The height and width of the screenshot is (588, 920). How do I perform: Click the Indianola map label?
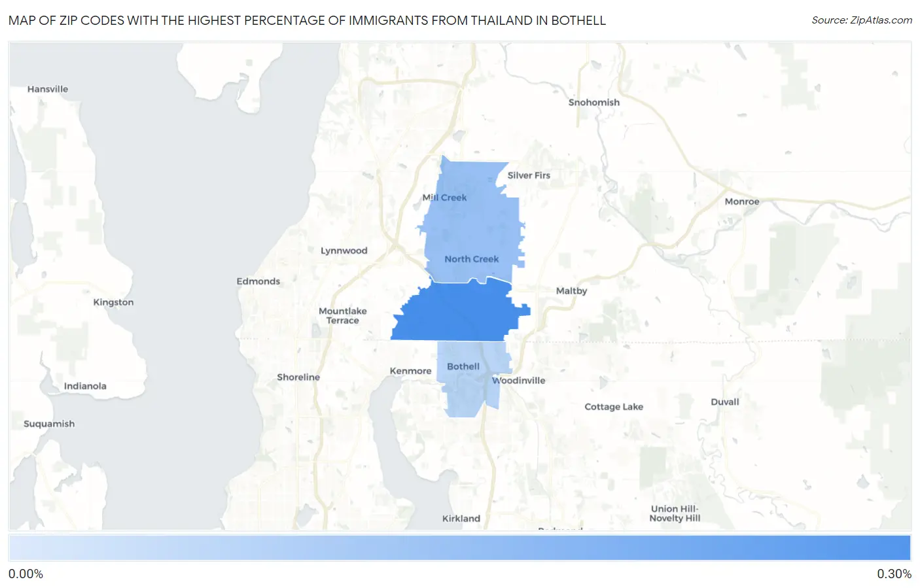pos(85,386)
